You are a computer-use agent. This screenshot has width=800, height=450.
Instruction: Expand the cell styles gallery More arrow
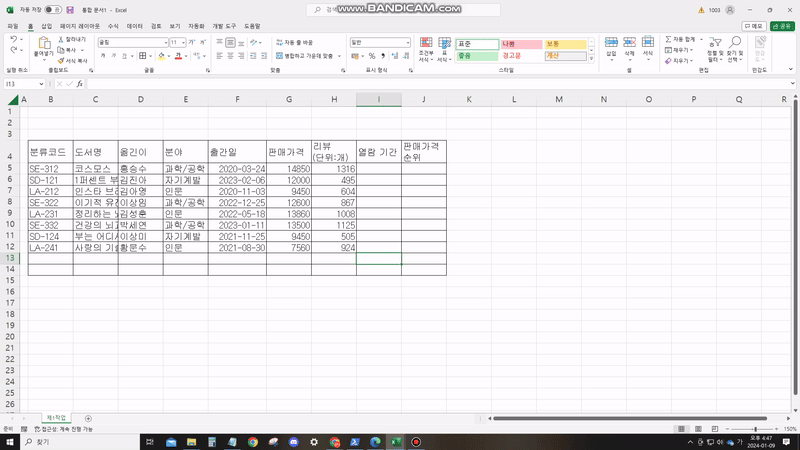click(591, 59)
